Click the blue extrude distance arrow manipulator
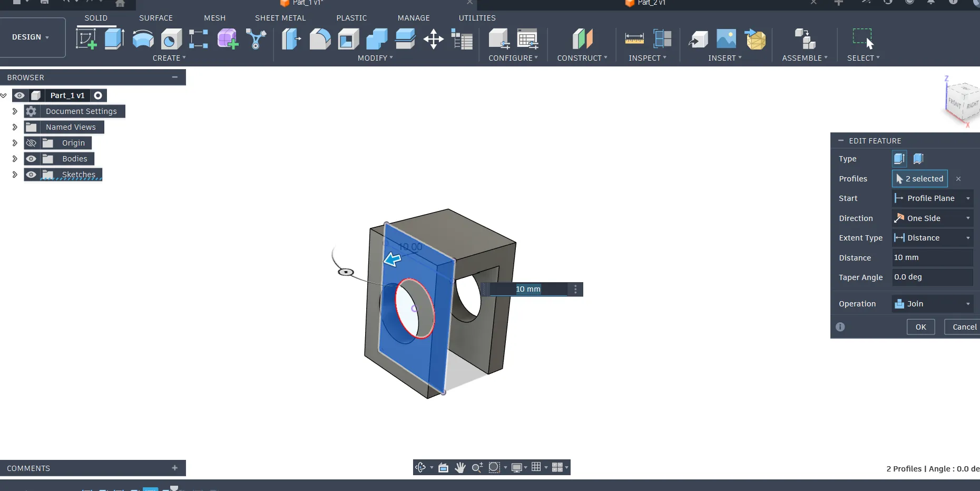The height and width of the screenshot is (491, 980). tap(392, 259)
